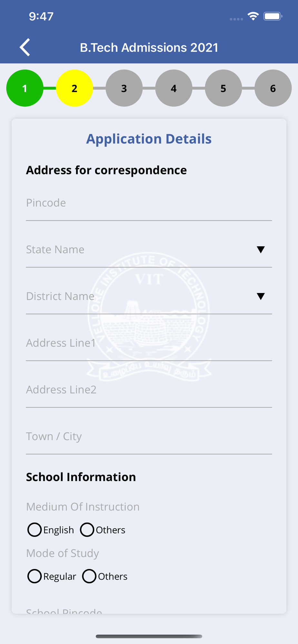Screen dimensions: 298x644
Task: Jump to step 3 indicator
Action: (124, 88)
